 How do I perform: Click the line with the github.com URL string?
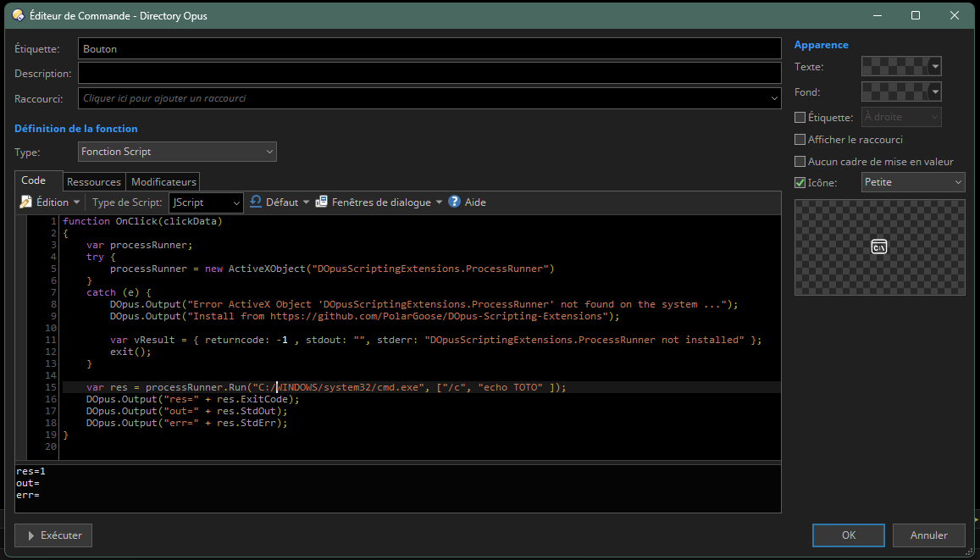point(365,316)
